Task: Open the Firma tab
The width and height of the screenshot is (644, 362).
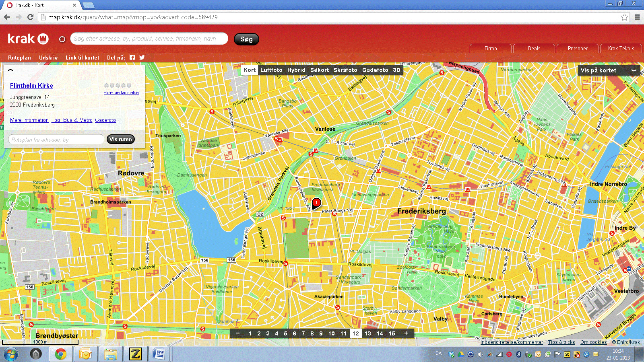Action: coord(490,48)
